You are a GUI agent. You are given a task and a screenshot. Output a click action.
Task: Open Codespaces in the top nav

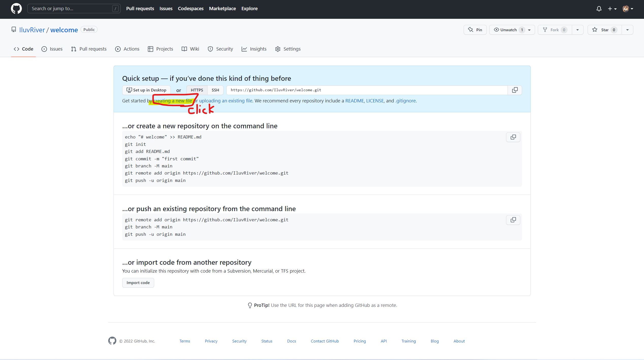(x=191, y=9)
